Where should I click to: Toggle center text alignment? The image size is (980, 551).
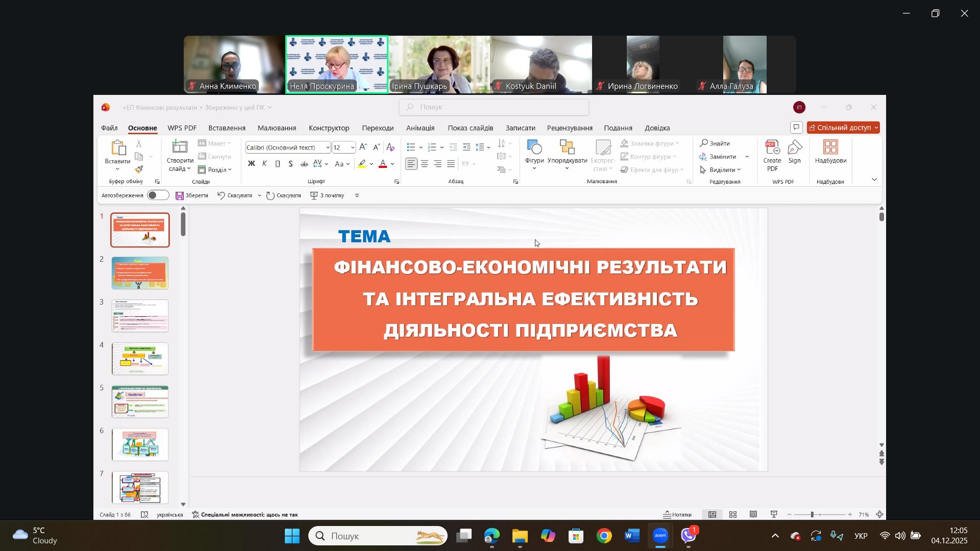[425, 164]
